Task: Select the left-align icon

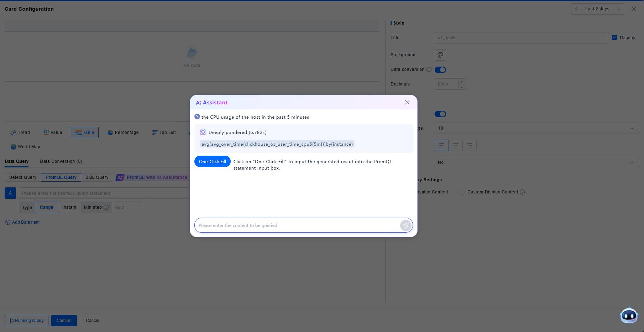Action: coord(441,145)
